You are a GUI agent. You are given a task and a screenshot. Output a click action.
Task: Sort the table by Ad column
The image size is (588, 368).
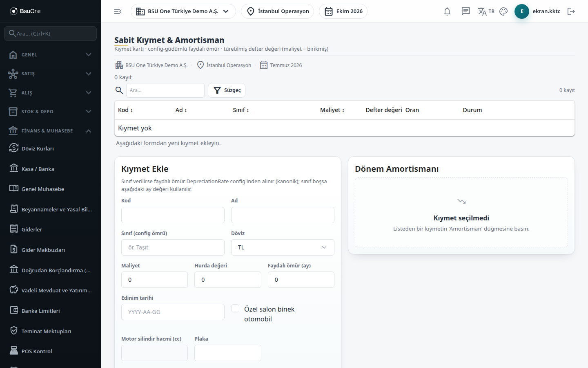(x=181, y=110)
